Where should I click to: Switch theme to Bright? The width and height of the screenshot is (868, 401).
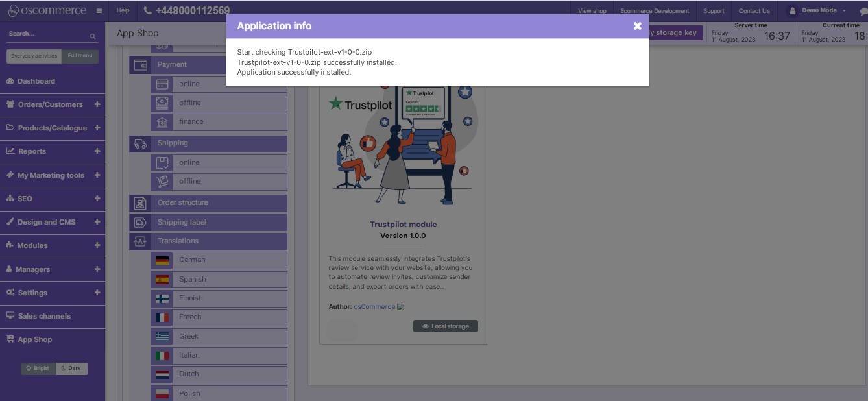coord(38,369)
